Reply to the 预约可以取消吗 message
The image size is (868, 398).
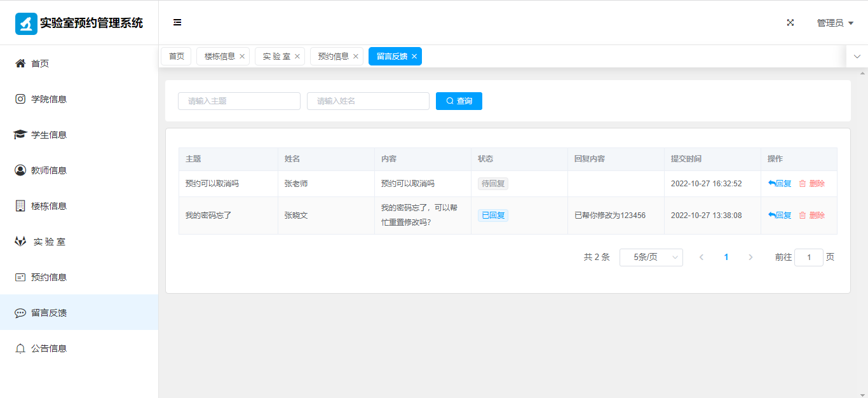pyautogui.click(x=780, y=184)
